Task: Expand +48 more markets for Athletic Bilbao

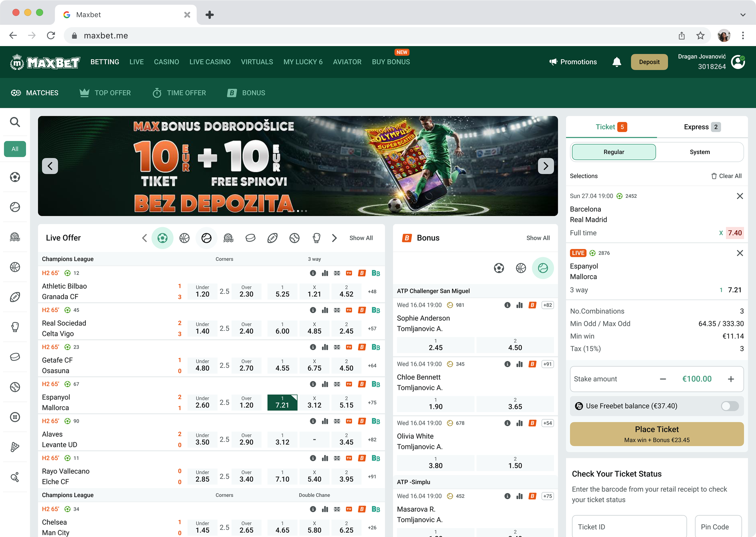Action: (372, 292)
